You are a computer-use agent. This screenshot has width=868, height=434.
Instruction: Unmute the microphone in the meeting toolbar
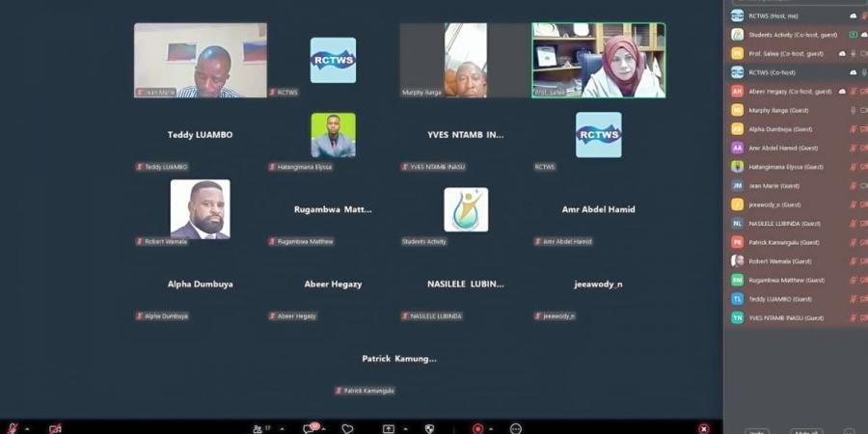[13, 428]
